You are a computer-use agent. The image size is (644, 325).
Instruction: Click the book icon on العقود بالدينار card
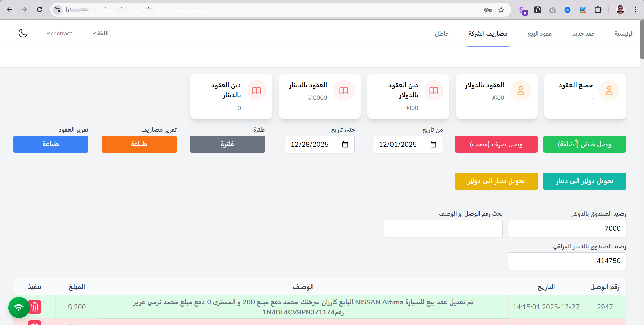[x=343, y=90]
